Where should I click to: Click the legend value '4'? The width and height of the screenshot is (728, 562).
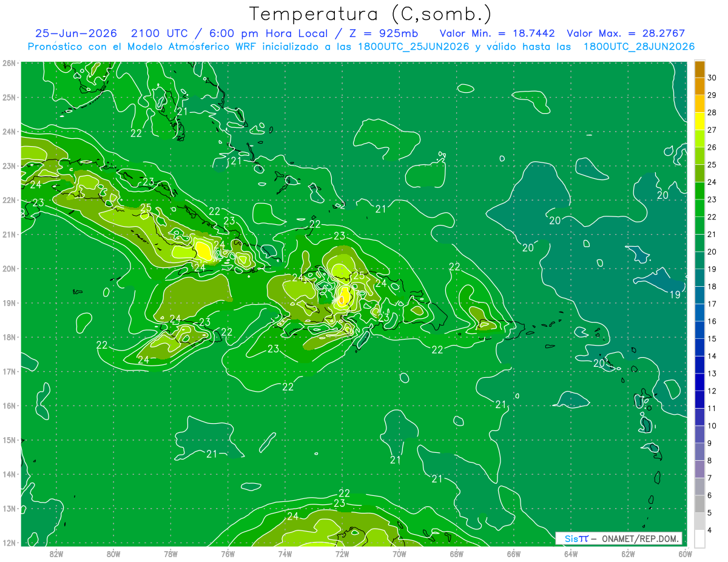point(710,530)
